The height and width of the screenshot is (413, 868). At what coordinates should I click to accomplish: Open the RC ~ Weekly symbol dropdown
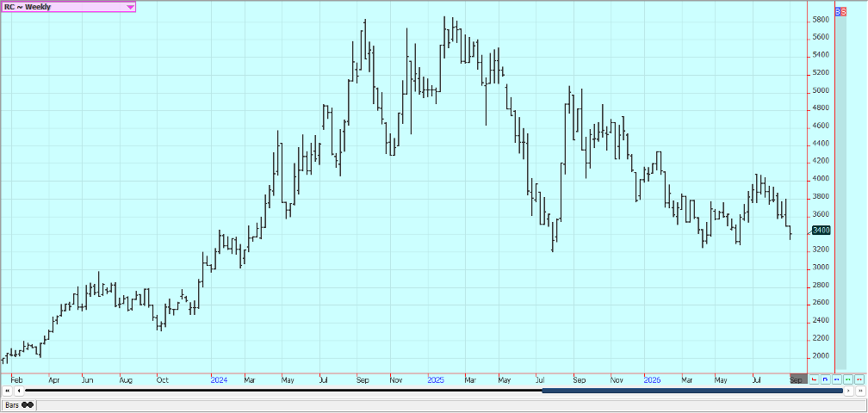coord(67,7)
